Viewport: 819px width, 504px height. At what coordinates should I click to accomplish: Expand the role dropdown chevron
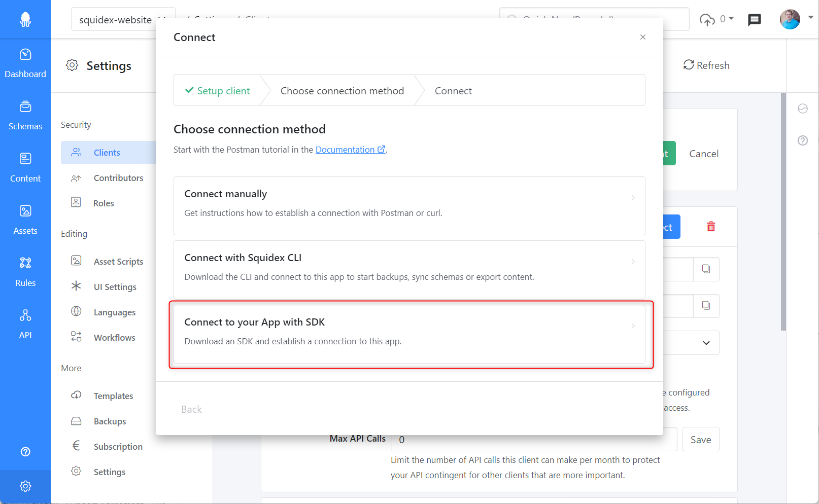706,343
